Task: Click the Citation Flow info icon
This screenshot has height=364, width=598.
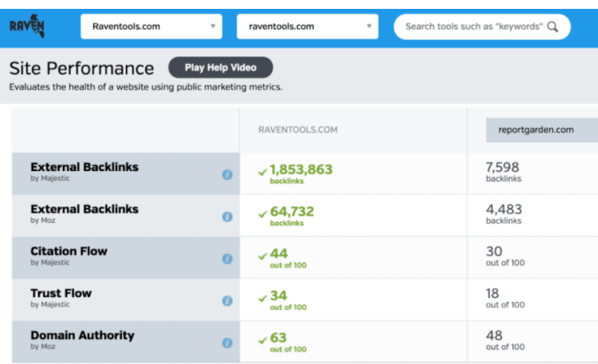Action: pyautogui.click(x=227, y=258)
